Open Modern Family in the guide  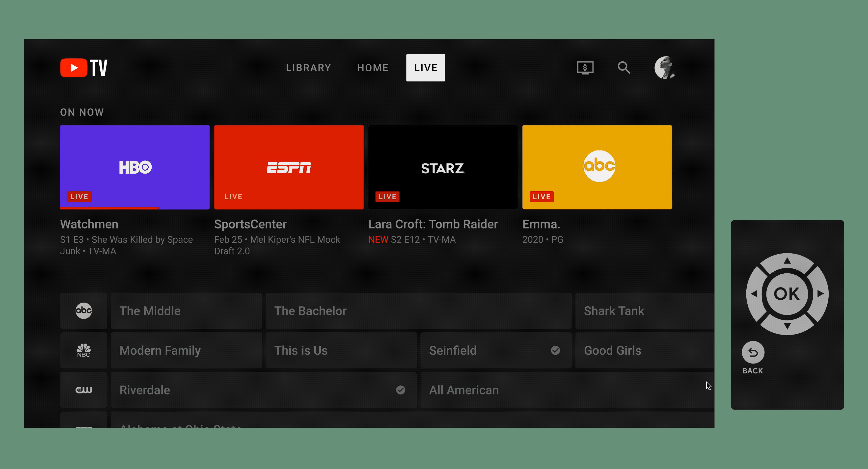[x=186, y=350]
